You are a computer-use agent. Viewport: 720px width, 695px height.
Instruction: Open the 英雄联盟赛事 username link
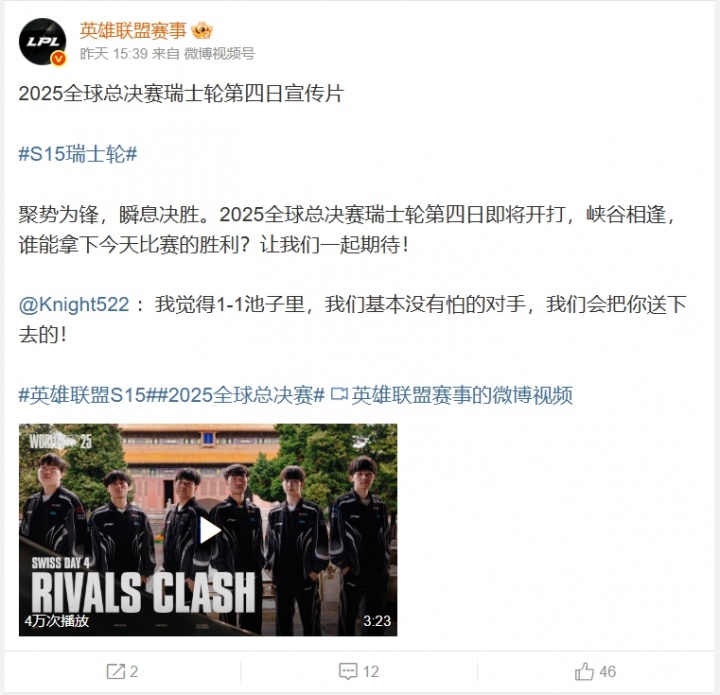click(133, 31)
